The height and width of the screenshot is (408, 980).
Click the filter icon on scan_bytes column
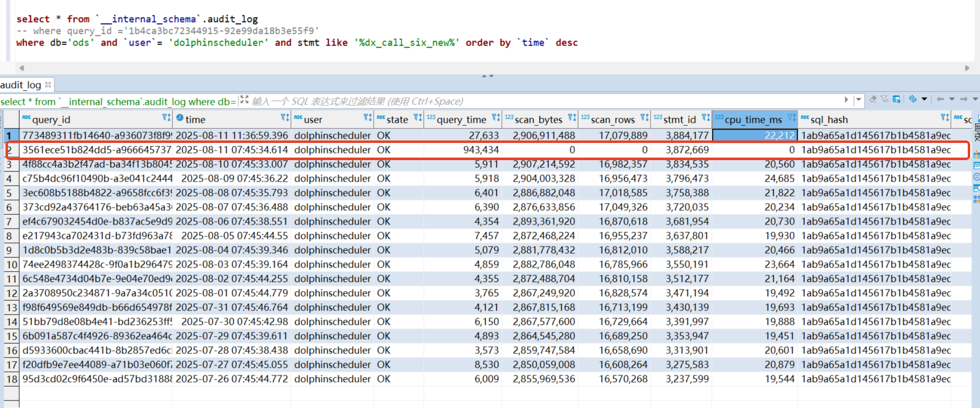[x=572, y=117]
